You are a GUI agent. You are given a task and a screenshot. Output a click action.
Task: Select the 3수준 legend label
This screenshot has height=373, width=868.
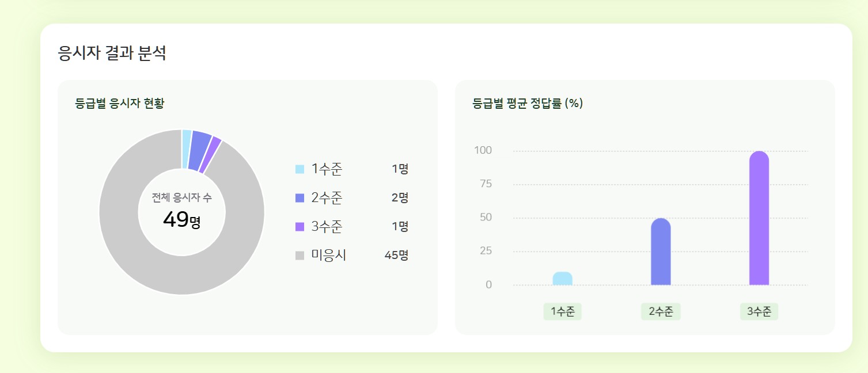coord(327,227)
